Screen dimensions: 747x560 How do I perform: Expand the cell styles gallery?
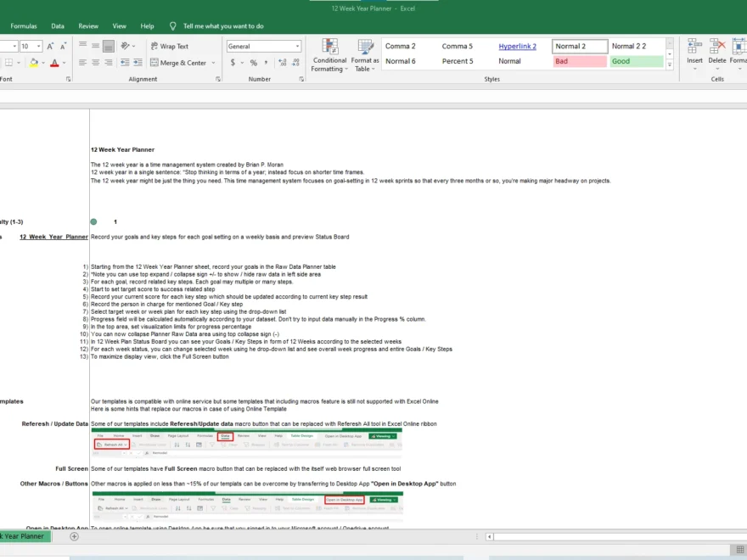[670, 64]
